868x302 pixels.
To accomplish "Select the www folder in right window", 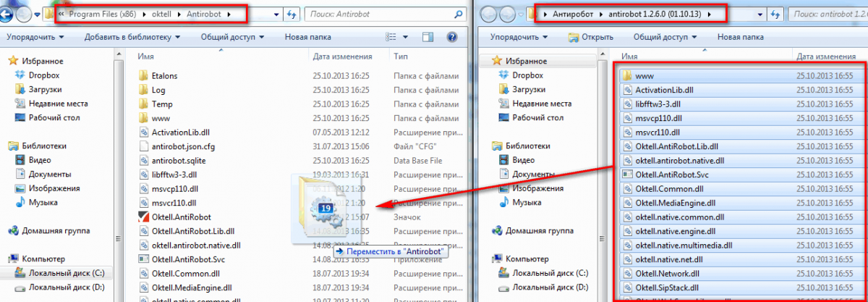I will coord(644,76).
